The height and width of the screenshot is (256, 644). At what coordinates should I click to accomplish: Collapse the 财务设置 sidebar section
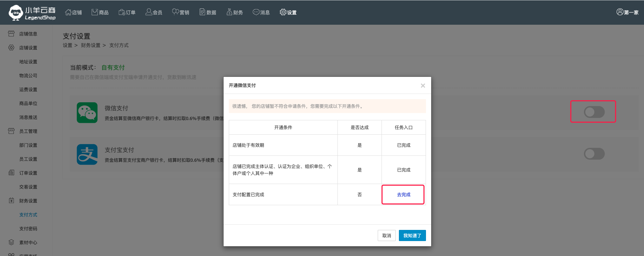28,201
